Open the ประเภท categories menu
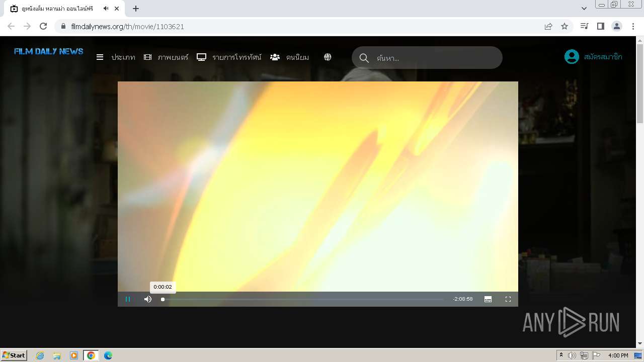The width and height of the screenshot is (644, 362). (123, 57)
